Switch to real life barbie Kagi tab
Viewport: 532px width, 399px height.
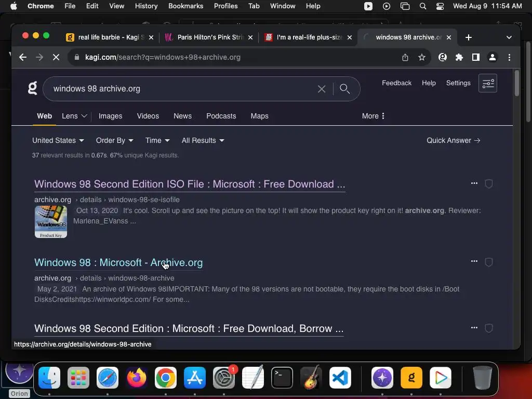[110, 37]
